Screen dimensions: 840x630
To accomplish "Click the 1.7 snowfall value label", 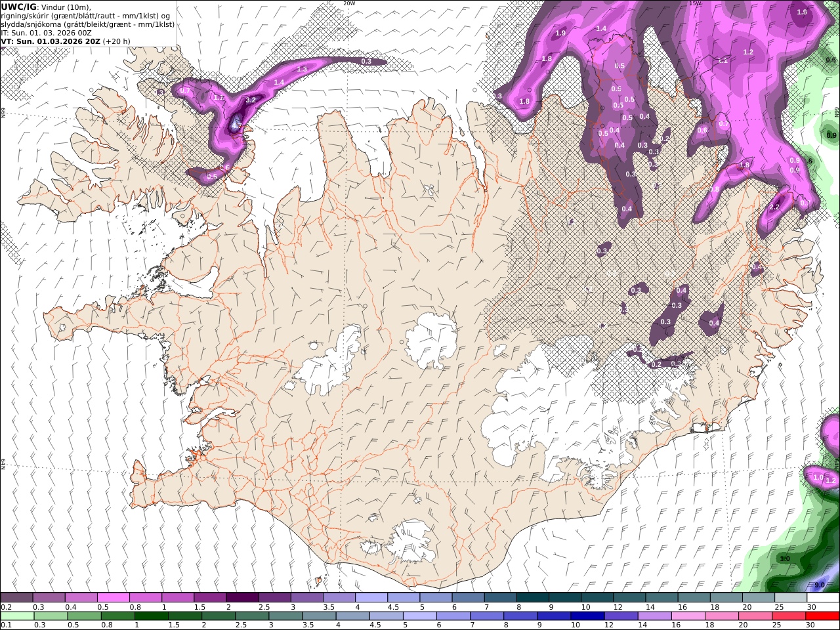I will pyautogui.click(x=219, y=98).
